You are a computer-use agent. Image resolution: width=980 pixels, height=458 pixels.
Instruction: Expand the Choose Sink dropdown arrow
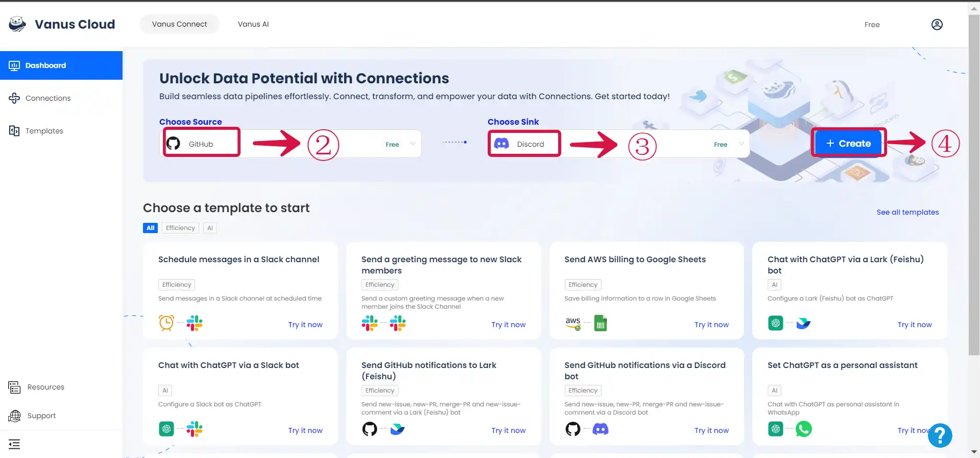pyautogui.click(x=741, y=144)
